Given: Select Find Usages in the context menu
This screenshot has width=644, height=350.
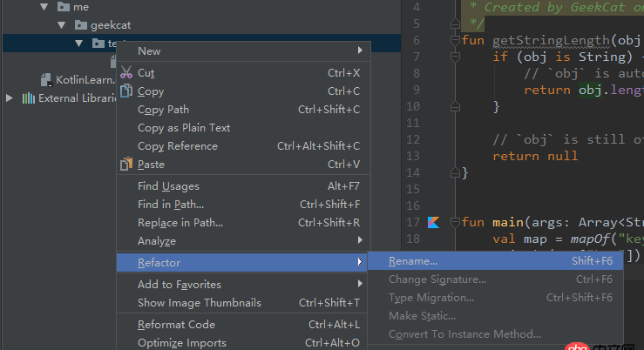Looking at the screenshot, I should tap(168, 186).
